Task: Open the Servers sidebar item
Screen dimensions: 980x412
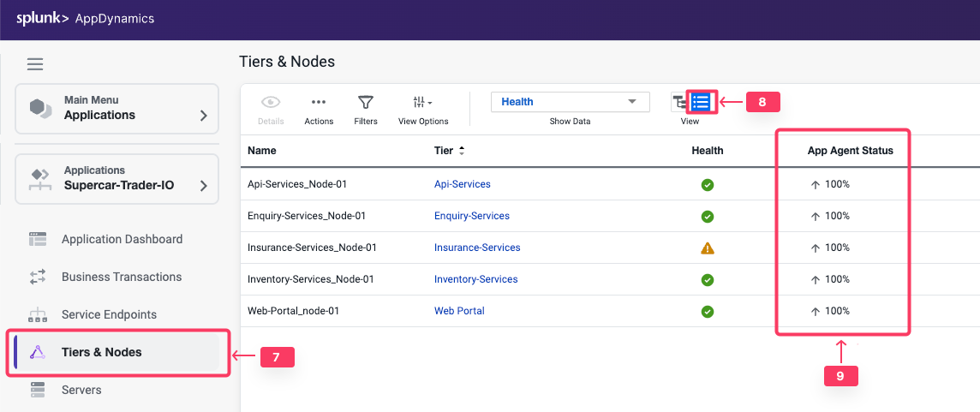Action: (x=81, y=390)
